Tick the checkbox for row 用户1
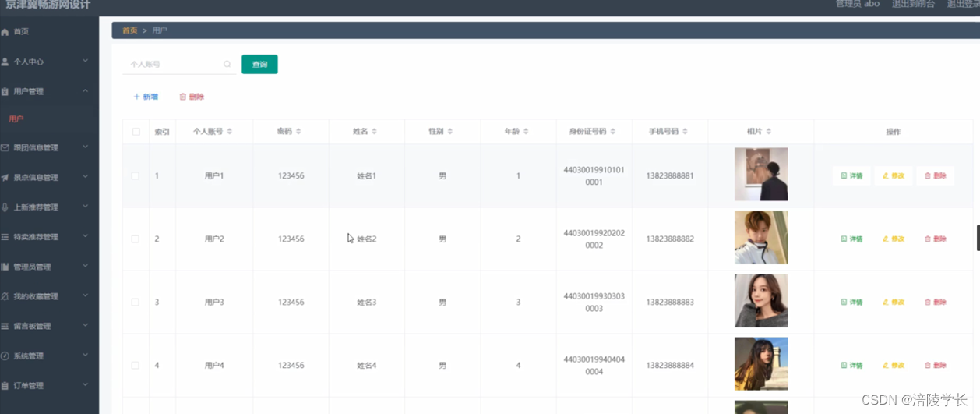 [136, 176]
